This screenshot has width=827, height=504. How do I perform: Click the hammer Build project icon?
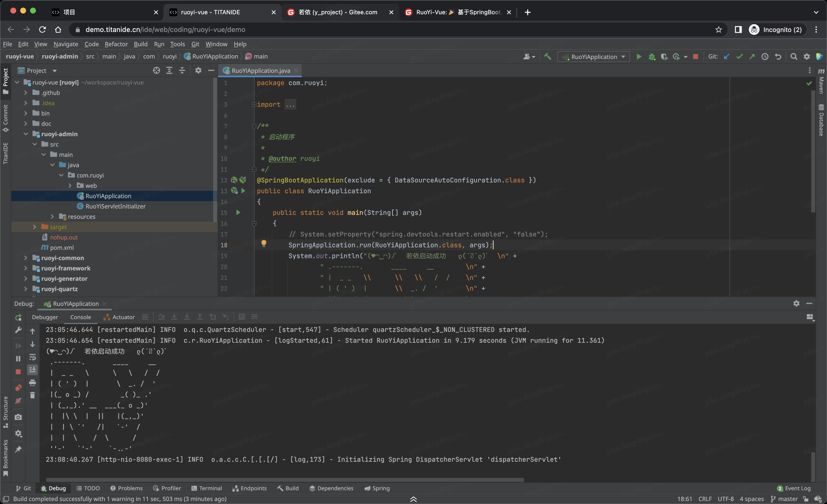pyautogui.click(x=547, y=57)
